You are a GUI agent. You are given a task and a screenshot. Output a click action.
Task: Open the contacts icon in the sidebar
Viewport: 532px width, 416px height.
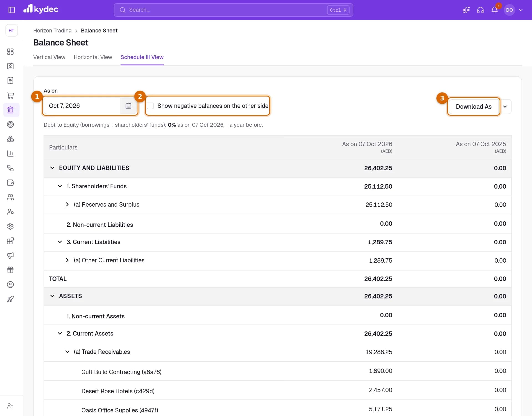[10, 66]
